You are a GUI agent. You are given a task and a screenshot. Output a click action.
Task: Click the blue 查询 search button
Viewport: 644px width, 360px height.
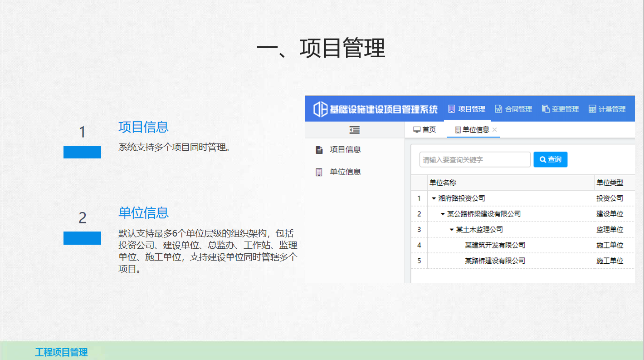(550, 159)
